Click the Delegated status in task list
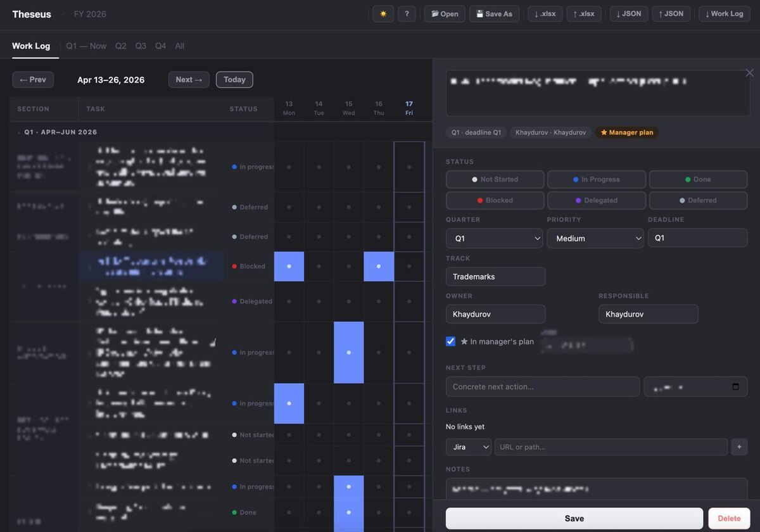Screen dimensions: 760x532 click(x=252, y=301)
